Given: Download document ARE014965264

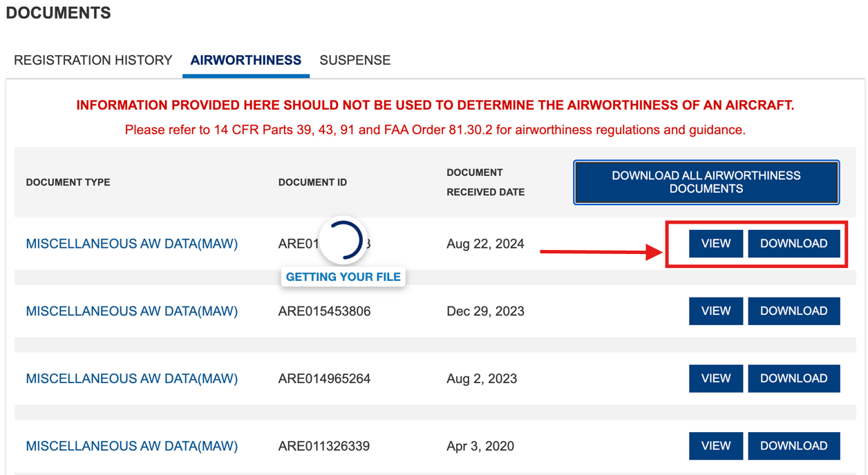Looking at the screenshot, I should pyautogui.click(x=793, y=378).
